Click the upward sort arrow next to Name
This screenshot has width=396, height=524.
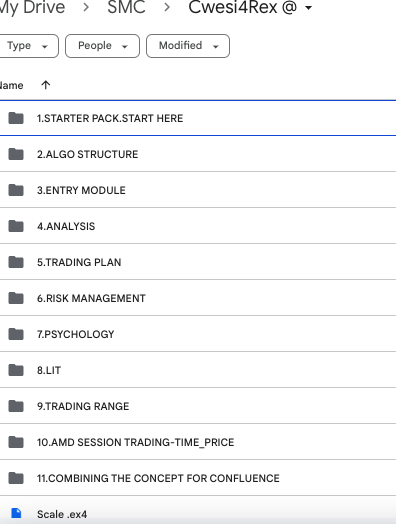45,85
